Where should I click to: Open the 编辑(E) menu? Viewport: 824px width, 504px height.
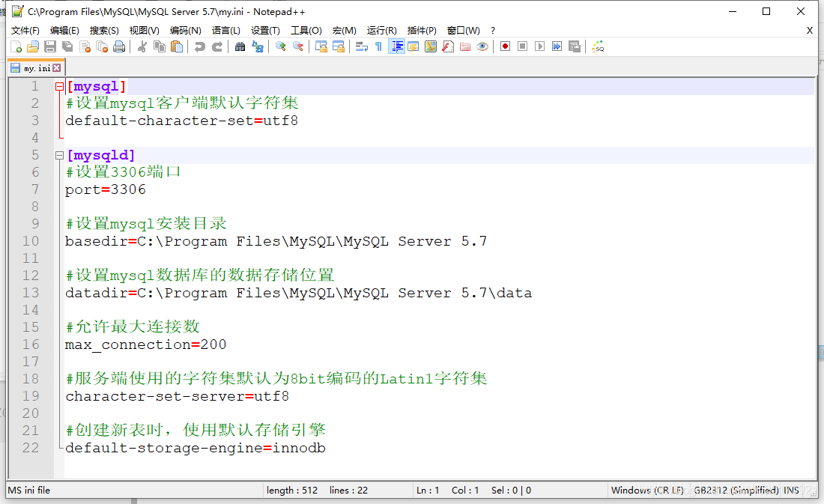coord(64,31)
